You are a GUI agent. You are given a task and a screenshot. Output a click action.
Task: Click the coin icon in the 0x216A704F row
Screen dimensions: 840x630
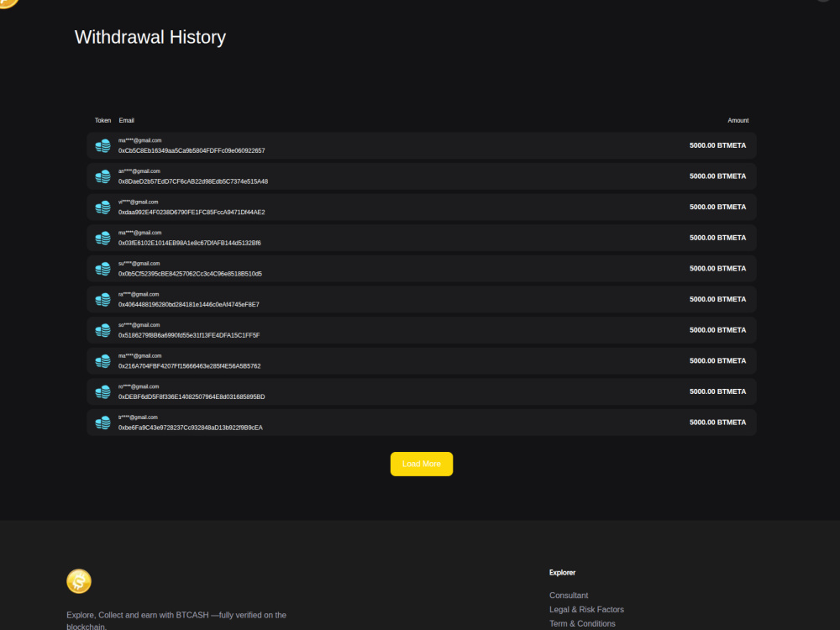pyautogui.click(x=102, y=361)
